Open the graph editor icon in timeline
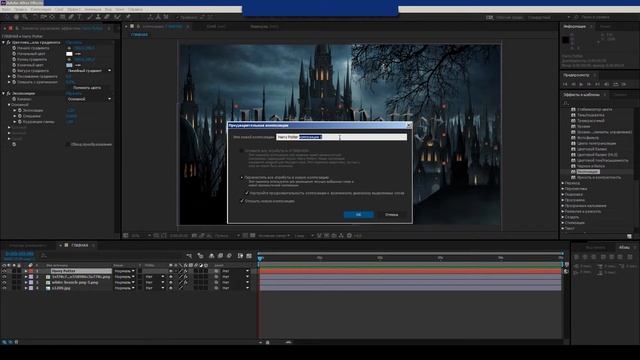640x360 pixels. [x=249, y=256]
